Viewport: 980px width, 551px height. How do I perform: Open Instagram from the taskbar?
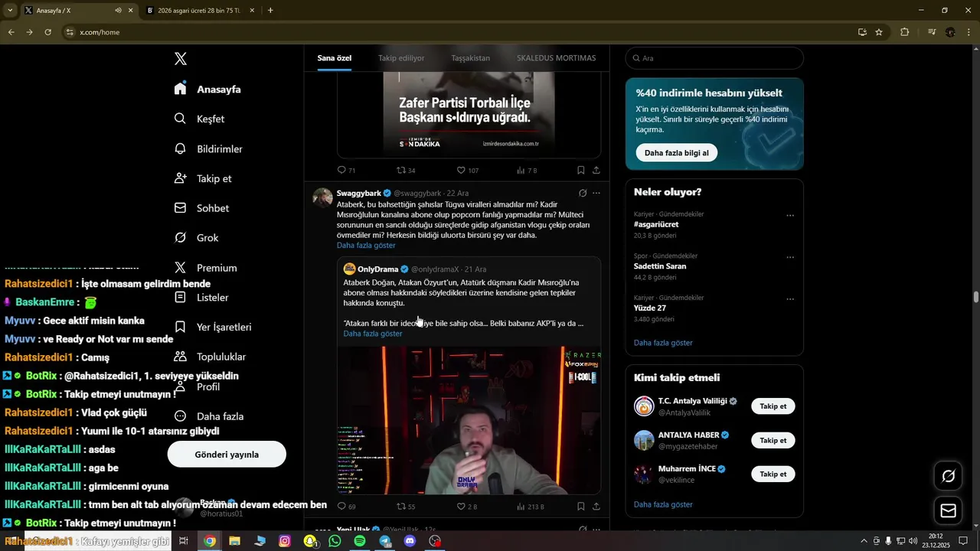285,541
